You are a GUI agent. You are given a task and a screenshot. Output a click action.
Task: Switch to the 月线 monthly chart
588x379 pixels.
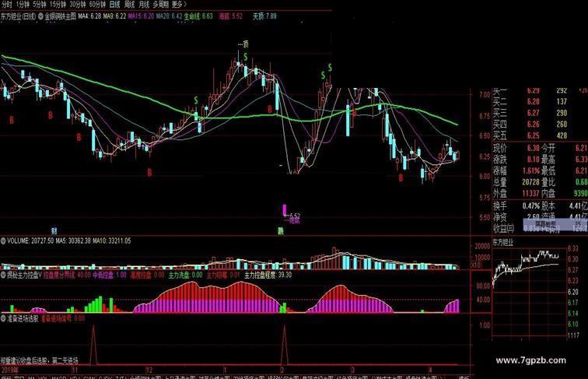click(144, 5)
